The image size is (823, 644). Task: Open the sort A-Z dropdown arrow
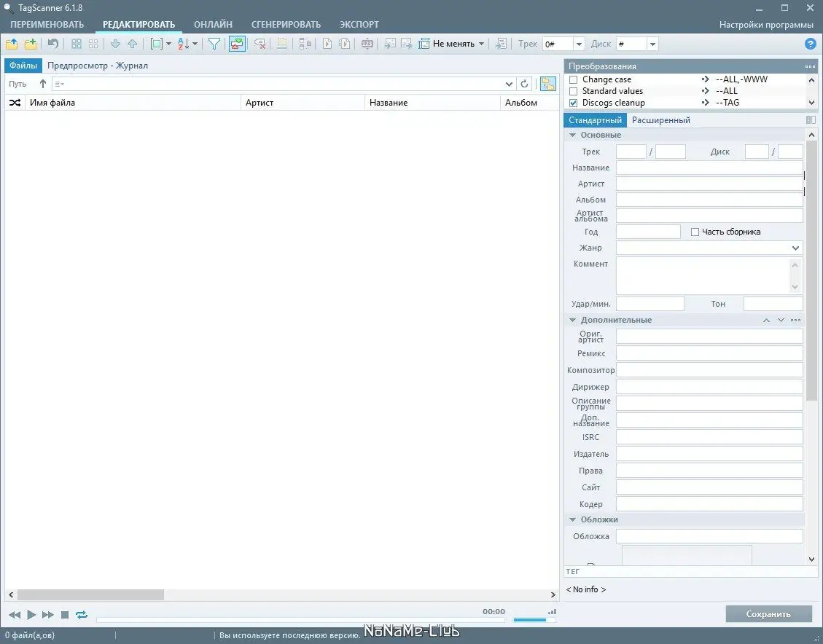coord(195,44)
